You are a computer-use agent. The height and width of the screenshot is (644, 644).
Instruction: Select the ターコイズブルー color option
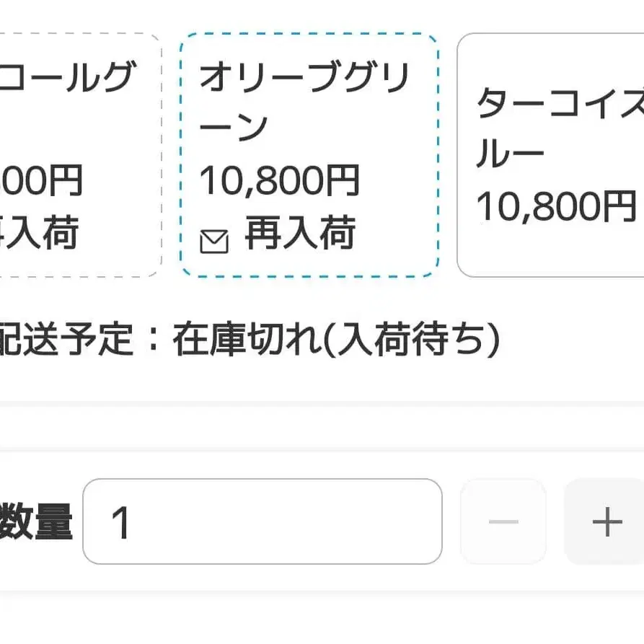point(555,151)
